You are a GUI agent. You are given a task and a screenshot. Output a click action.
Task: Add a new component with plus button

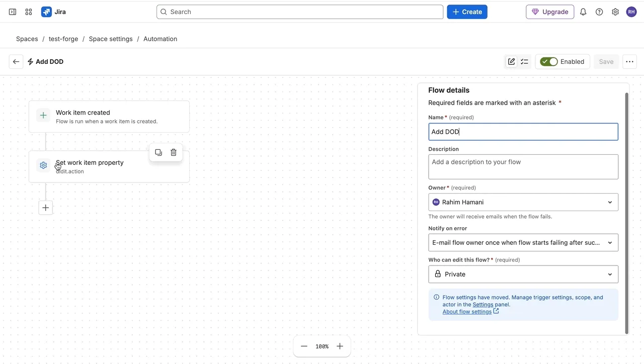46,207
